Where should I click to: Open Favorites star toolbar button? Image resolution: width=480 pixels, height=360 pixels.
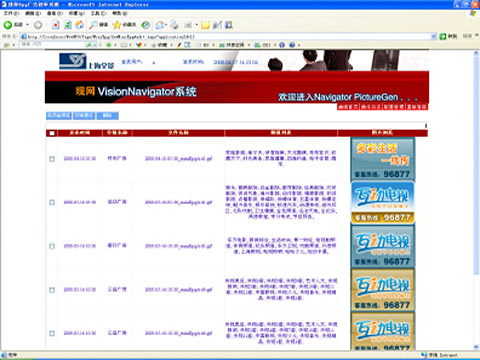pyautogui.click(x=124, y=25)
